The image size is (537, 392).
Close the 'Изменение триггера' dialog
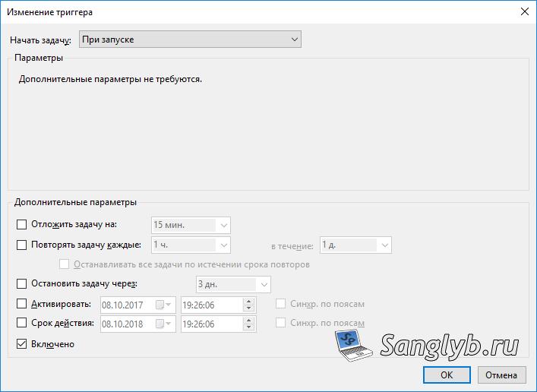pyautogui.click(x=524, y=11)
